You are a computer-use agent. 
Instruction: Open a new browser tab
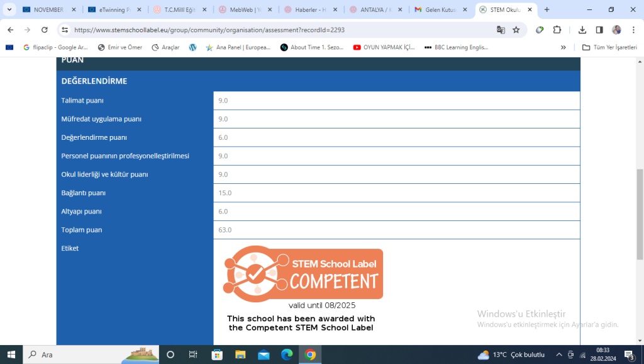coord(547,9)
